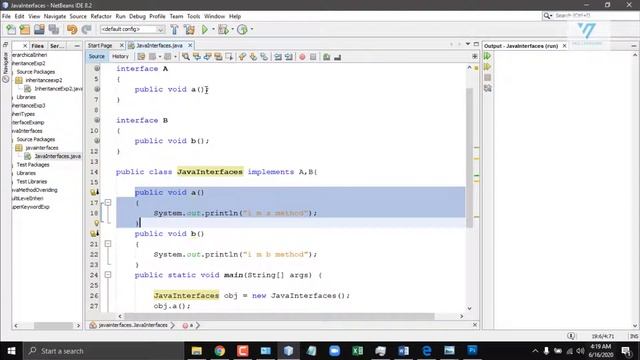This screenshot has height=360, width=640.
Task: Click the Debug Project toolbar icon
Action: click(x=223, y=29)
